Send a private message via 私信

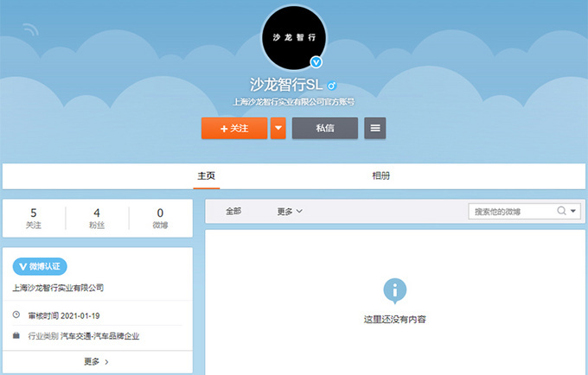(x=325, y=128)
